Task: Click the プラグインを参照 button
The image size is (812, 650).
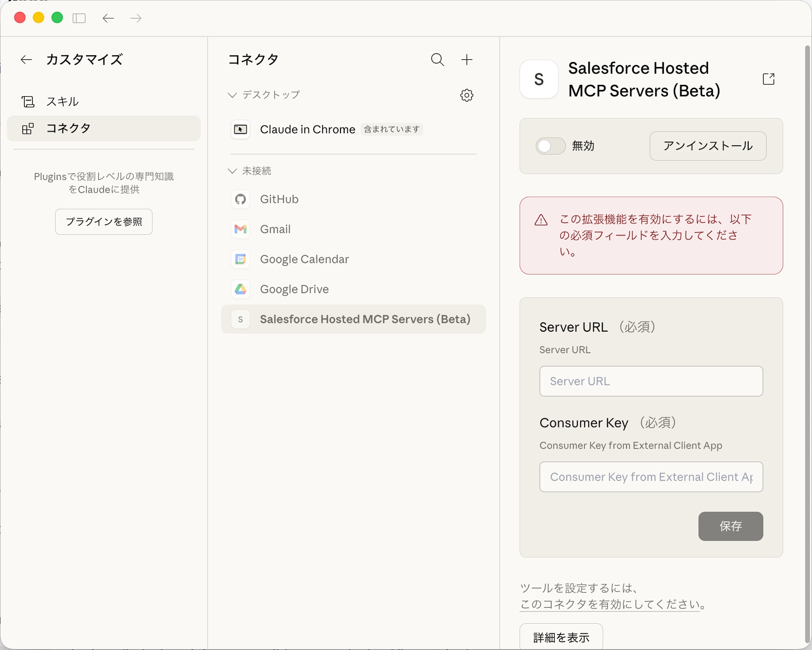Action: pyautogui.click(x=104, y=222)
